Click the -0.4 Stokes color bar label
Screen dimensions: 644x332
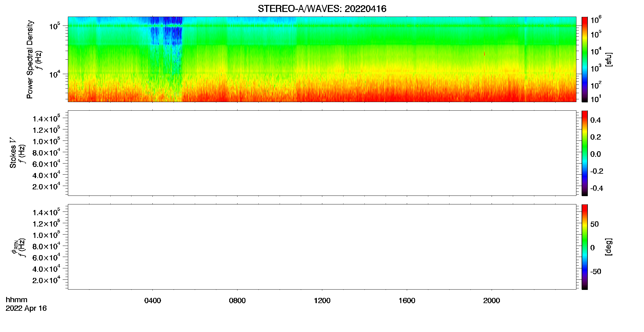597,188
